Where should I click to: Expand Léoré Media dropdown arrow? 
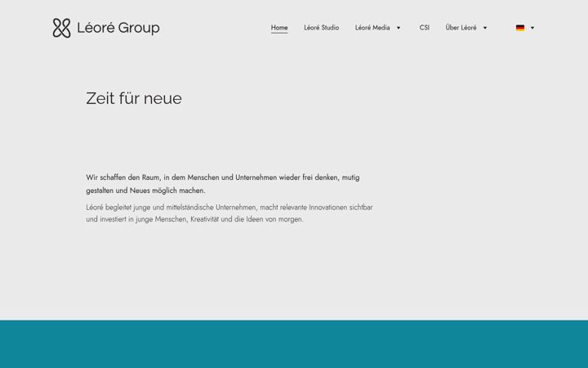(x=399, y=28)
